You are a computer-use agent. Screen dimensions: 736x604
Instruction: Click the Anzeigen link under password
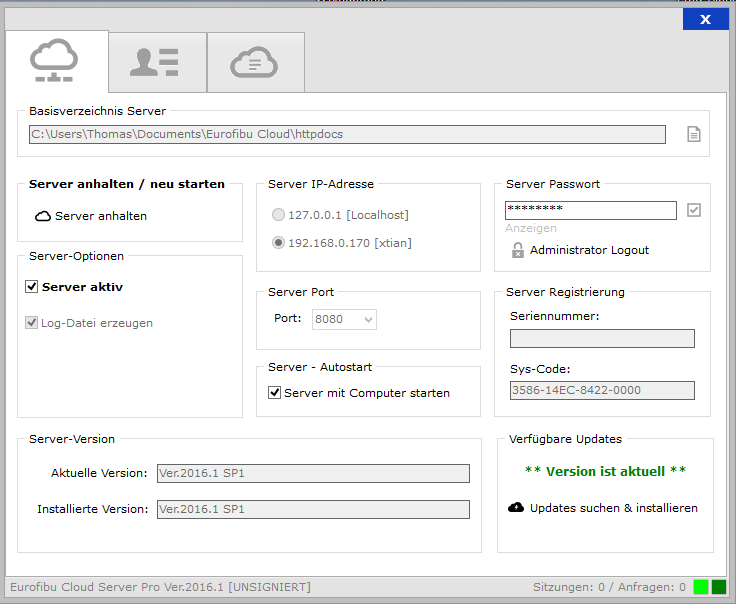tap(531, 228)
